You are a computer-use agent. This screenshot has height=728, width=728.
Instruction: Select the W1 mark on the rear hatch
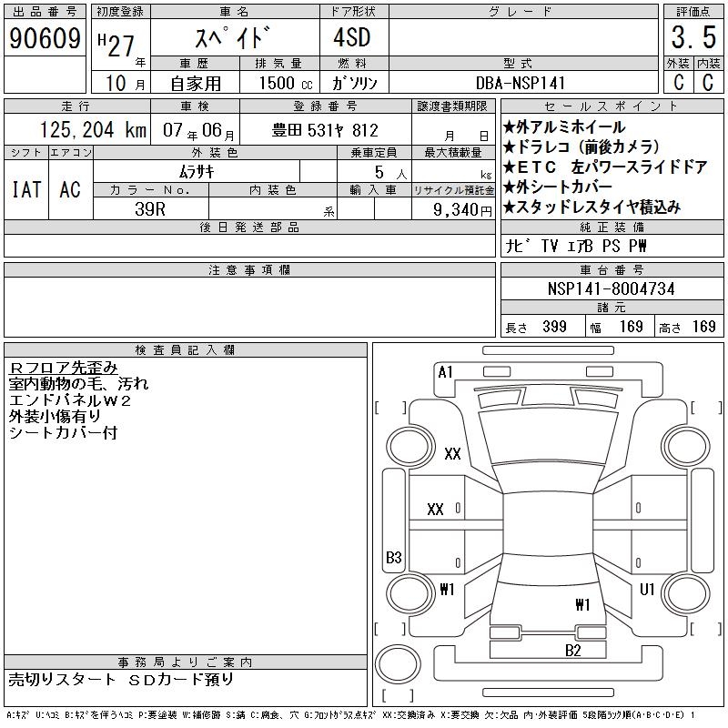[x=582, y=604]
